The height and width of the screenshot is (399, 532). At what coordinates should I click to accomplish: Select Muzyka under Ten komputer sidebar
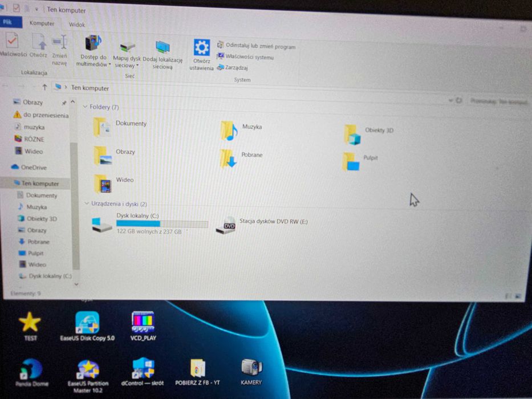pyautogui.click(x=36, y=206)
